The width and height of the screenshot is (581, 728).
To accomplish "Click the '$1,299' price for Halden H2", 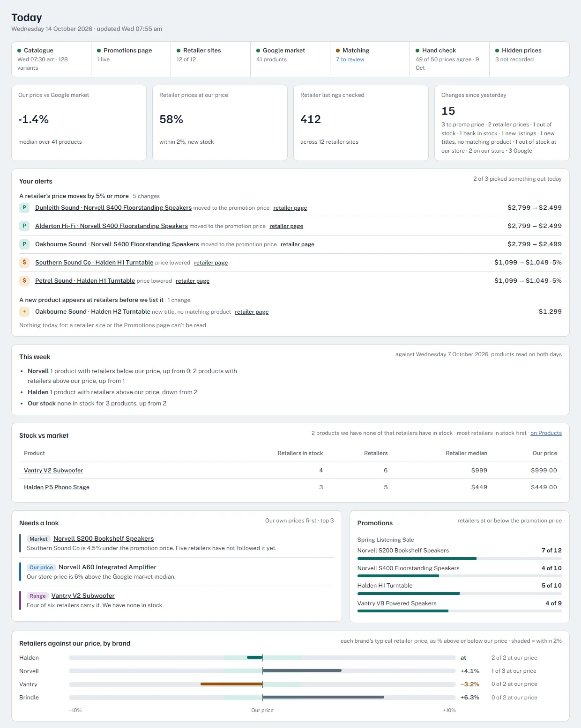I will click(550, 312).
